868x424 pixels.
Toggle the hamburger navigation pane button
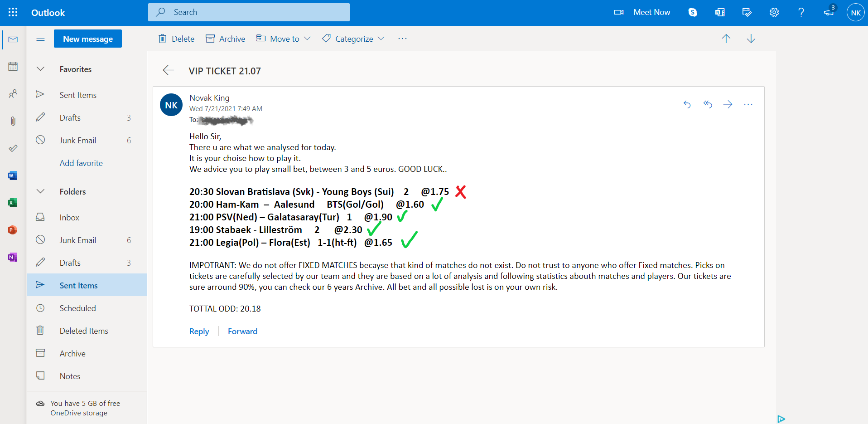tap(40, 39)
